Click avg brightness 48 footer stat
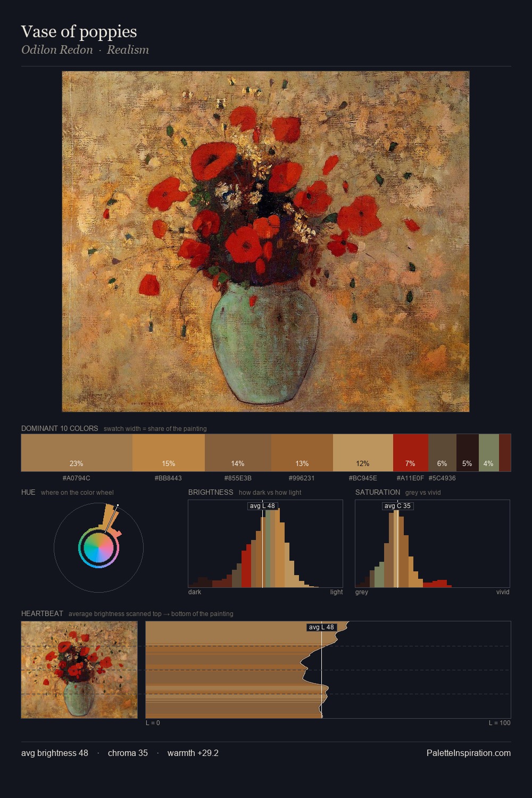 coord(55,753)
